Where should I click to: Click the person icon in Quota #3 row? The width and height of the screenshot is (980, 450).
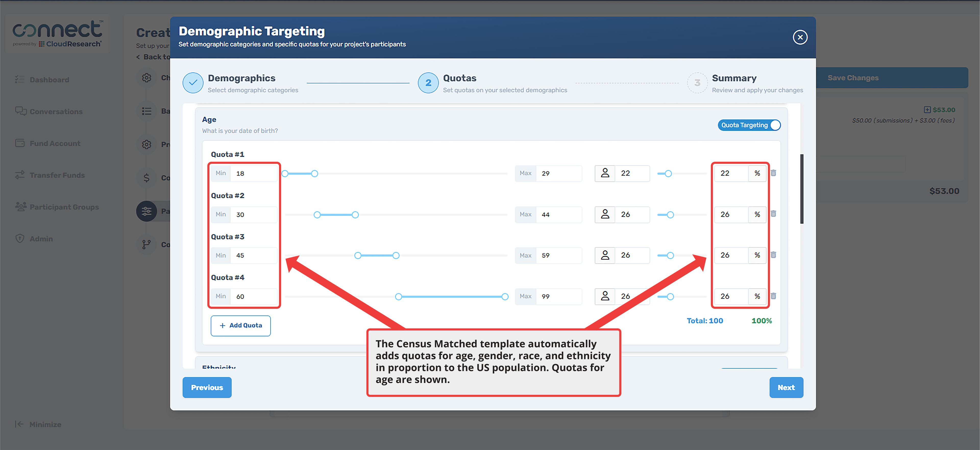click(x=605, y=255)
